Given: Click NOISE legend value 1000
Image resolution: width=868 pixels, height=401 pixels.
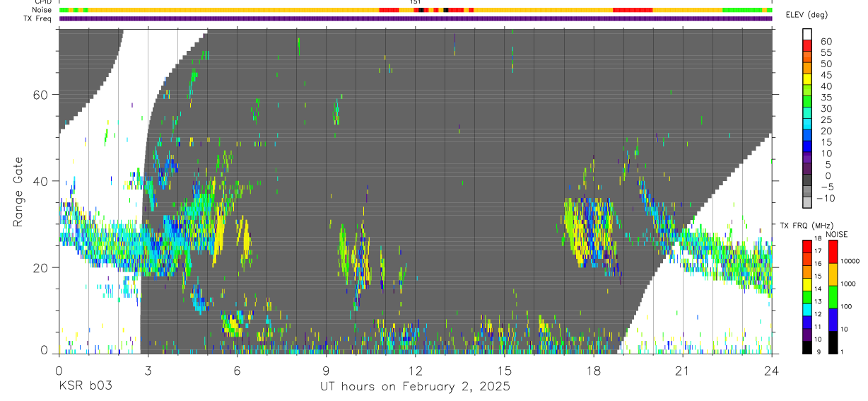Looking at the screenshot, I should pos(848,284).
